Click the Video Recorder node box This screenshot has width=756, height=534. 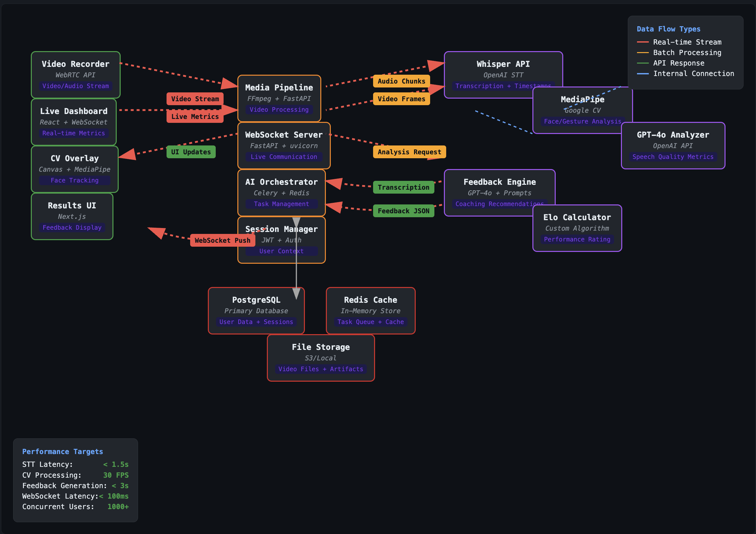(x=75, y=75)
